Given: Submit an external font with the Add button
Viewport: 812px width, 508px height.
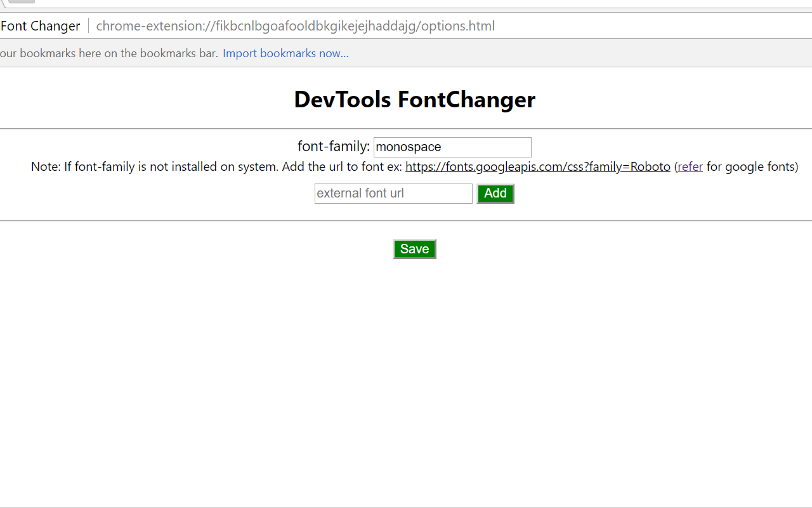Looking at the screenshot, I should click(495, 194).
